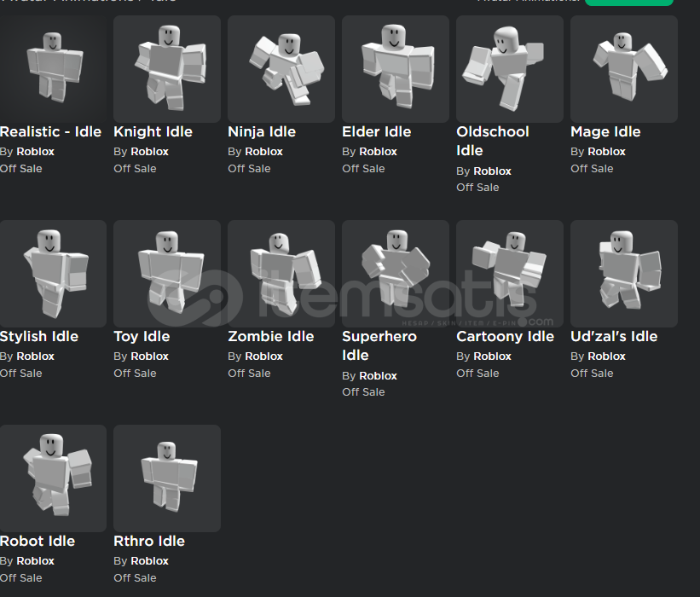This screenshot has width=700, height=597.
Task: Open the Ud'zal's Idle preview image
Action: coord(624,273)
